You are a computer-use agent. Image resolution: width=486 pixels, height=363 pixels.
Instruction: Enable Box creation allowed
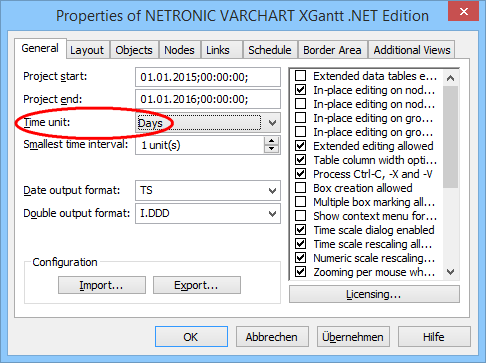[x=301, y=188]
